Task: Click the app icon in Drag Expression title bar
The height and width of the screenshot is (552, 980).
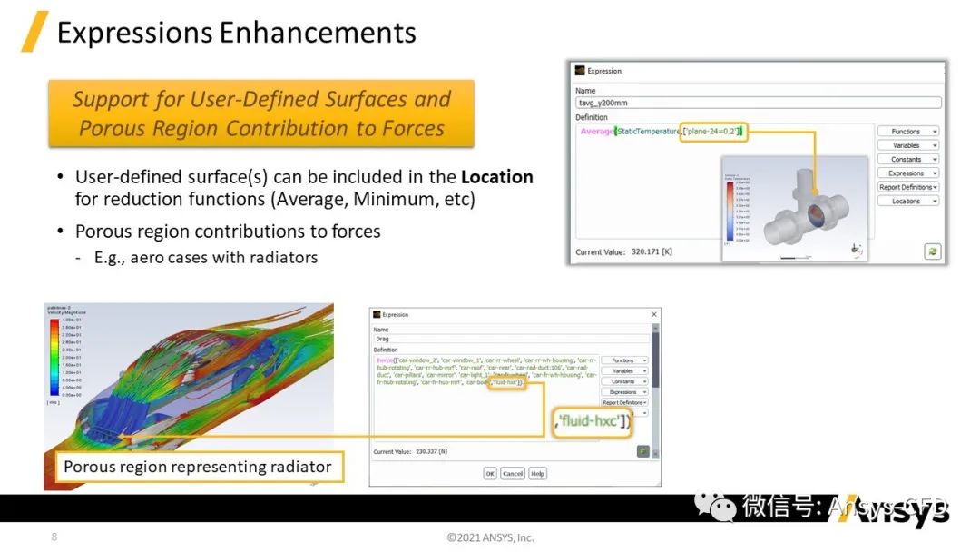Action: pos(377,314)
